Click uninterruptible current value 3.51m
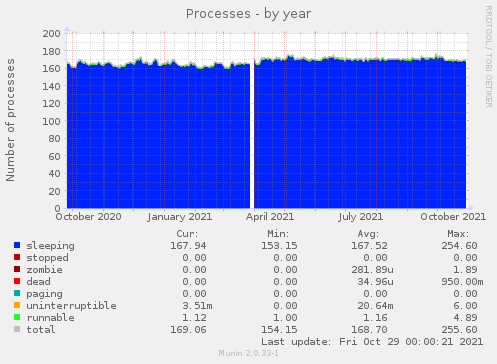The width and height of the screenshot is (497, 364). tap(197, 306)
